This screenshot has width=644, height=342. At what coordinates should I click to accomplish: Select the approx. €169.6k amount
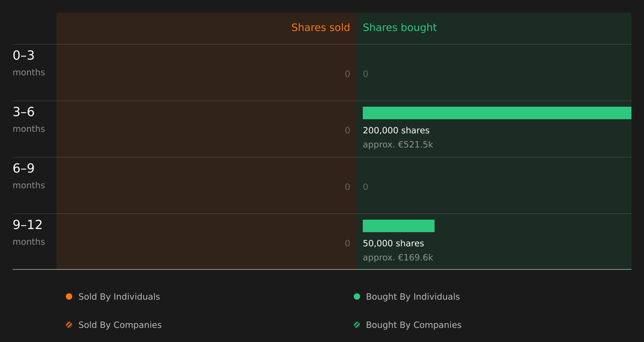(398, 258)
